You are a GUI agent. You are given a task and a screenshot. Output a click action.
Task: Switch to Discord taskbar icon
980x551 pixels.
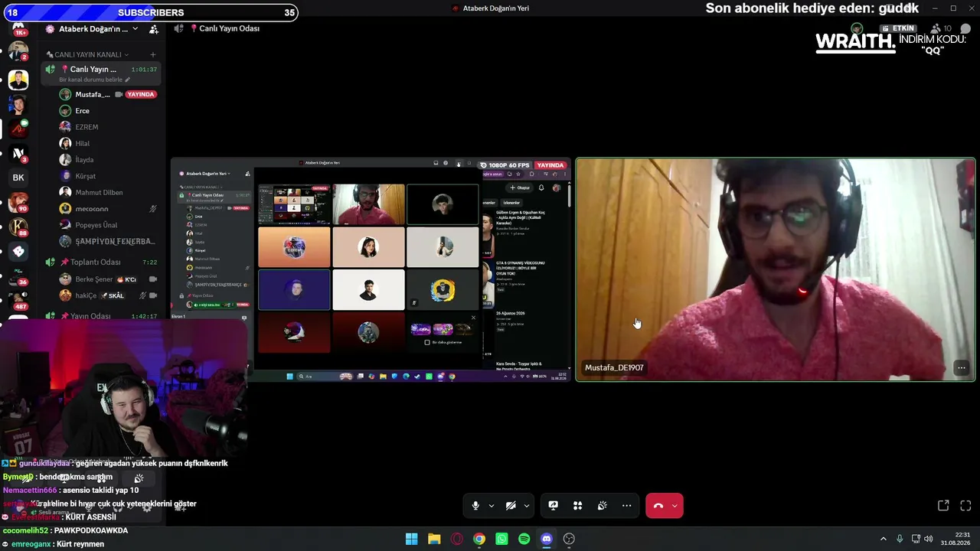pyautogui.click(x=547, y=539)
